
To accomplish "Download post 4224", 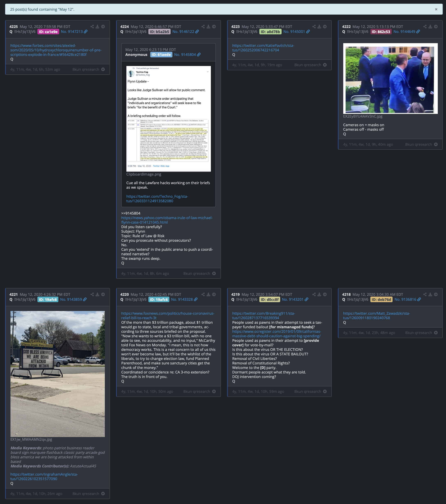I will (x=208, y=27).
